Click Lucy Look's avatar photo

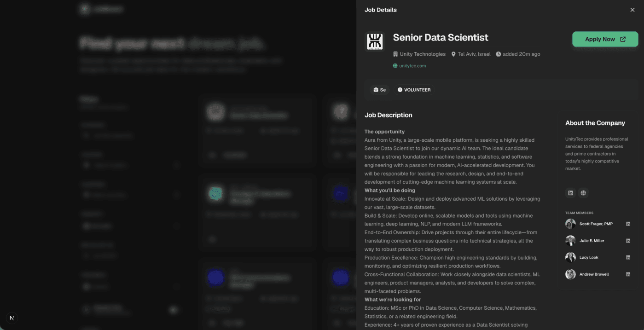click(570, 257)
